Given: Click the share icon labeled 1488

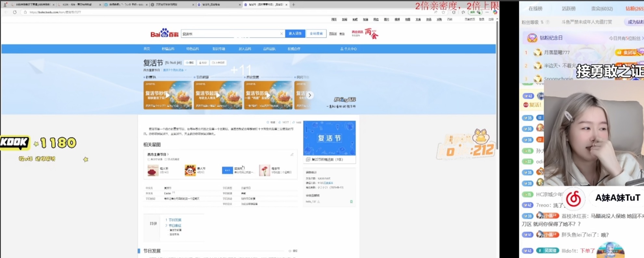Looking at the screenshot, I should 293,122.
